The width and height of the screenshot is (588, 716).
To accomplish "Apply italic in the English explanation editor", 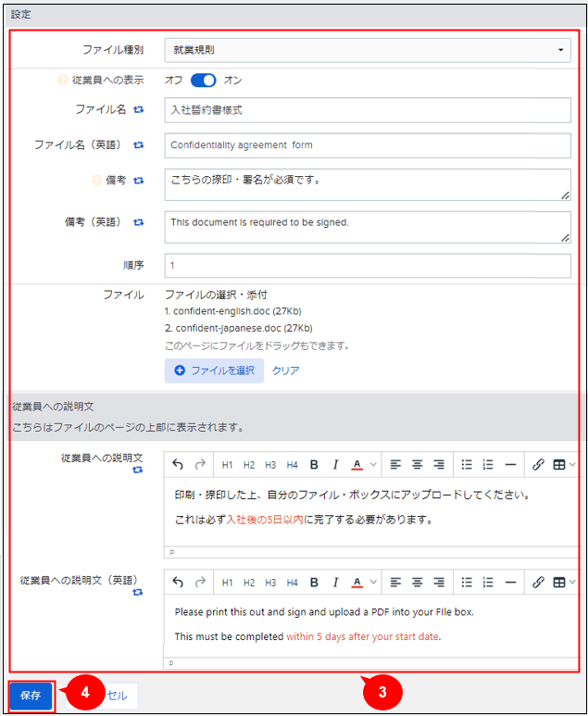I will coord(335,583).
